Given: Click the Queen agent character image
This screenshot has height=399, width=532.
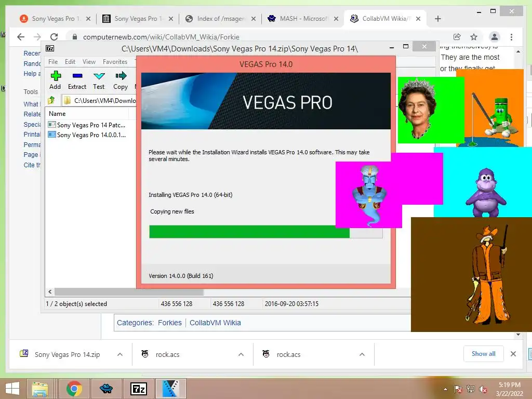Looking at the screenshot, I should [417, 109].
